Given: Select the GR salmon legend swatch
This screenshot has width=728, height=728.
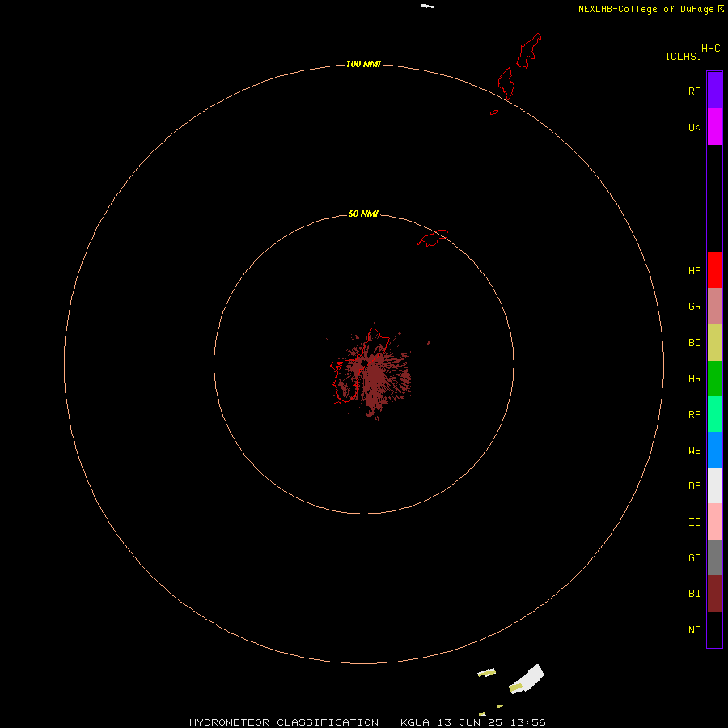Looking at the screenshot, I should [714, 307].
